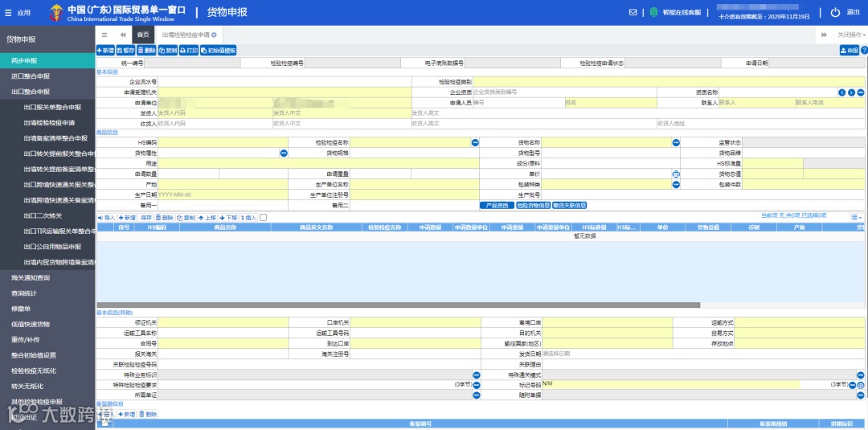The image size is (868, 430).
Task: Open the mail envelope icon in header
Action: [633, 12]
